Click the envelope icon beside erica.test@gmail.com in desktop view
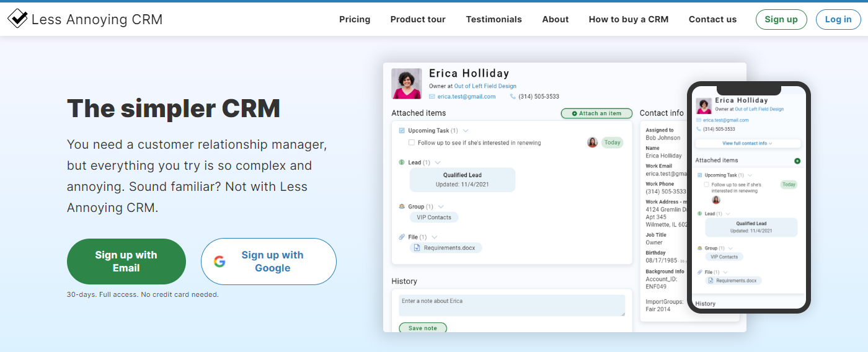 432,97
